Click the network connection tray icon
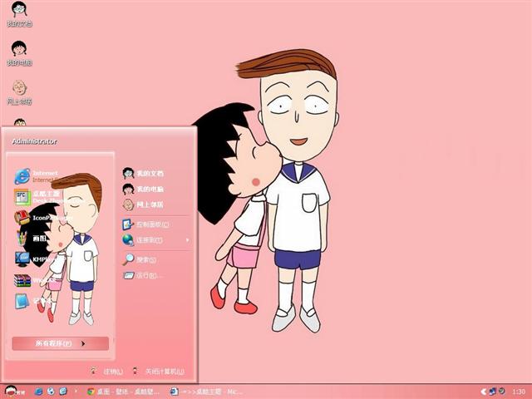 (493, 392)
